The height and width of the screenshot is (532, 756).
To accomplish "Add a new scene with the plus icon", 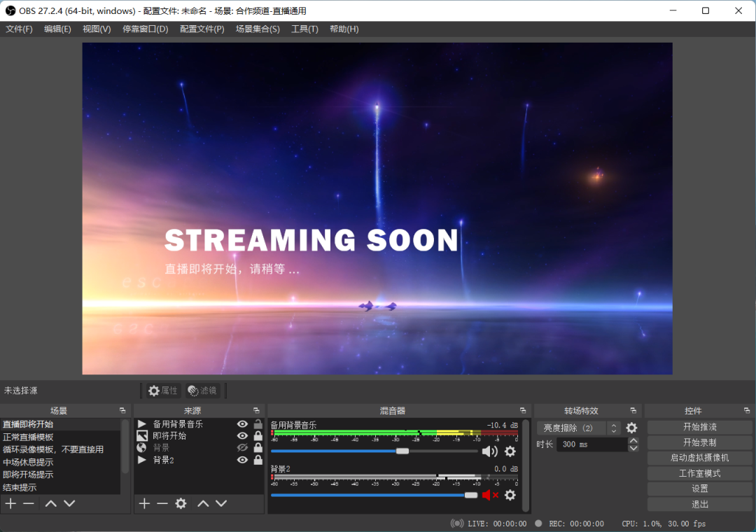I will 10,503.
